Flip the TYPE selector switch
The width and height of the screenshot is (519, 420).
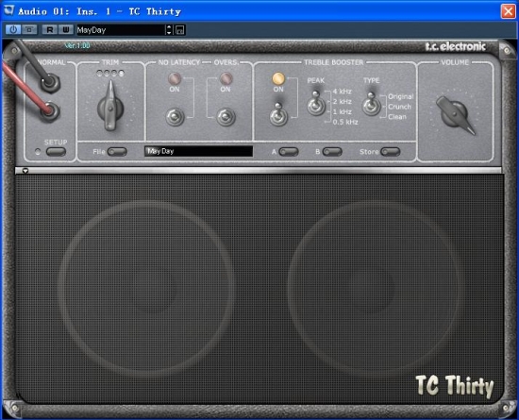(371, 104)
